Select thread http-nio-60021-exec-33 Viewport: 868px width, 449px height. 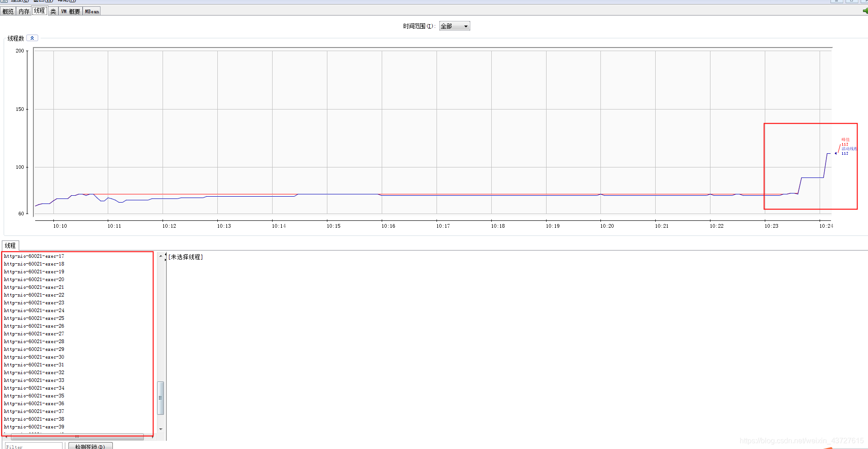point(34,380)
